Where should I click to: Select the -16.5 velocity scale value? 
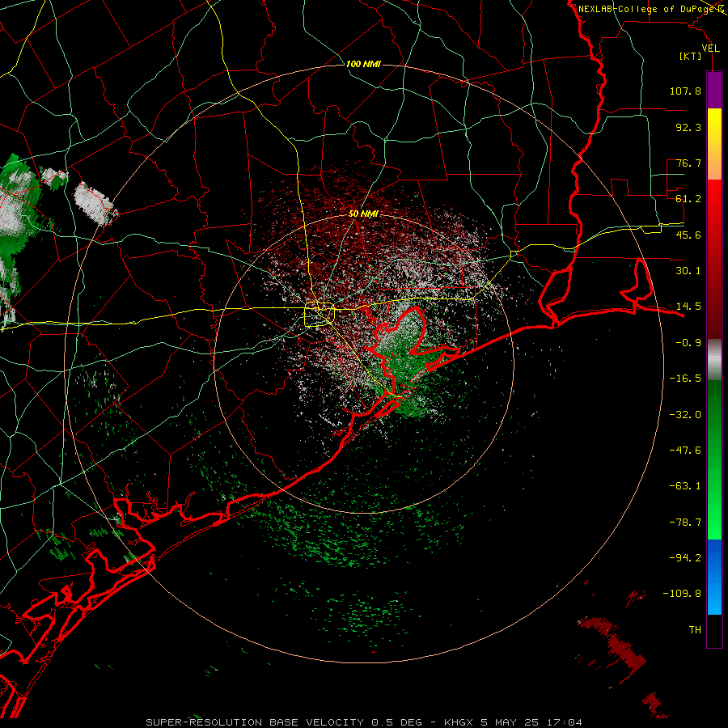[685, 379]
